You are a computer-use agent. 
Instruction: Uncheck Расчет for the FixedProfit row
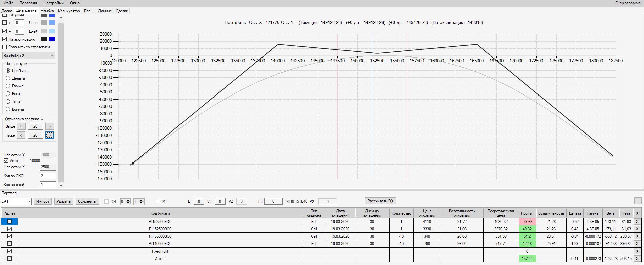point(9,251)
